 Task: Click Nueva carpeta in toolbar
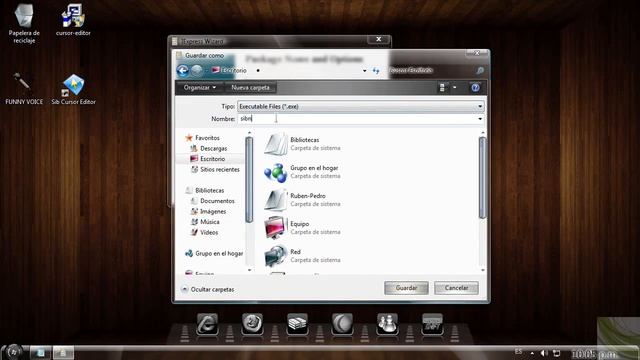coord(250,87)
